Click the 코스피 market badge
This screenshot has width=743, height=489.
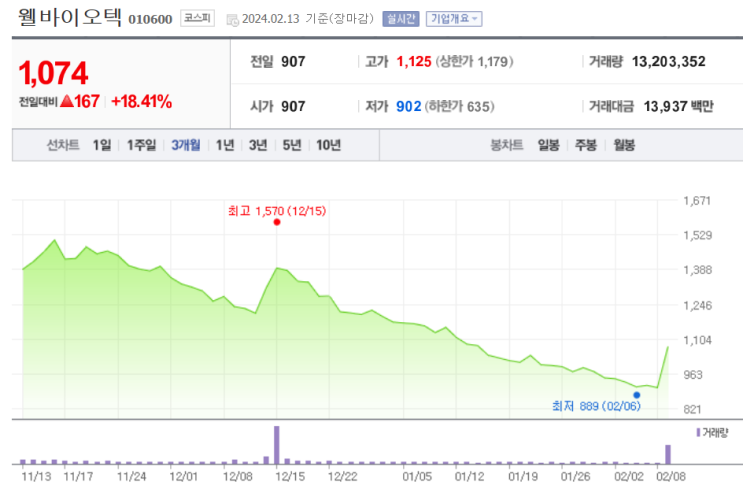click(197, 18)
